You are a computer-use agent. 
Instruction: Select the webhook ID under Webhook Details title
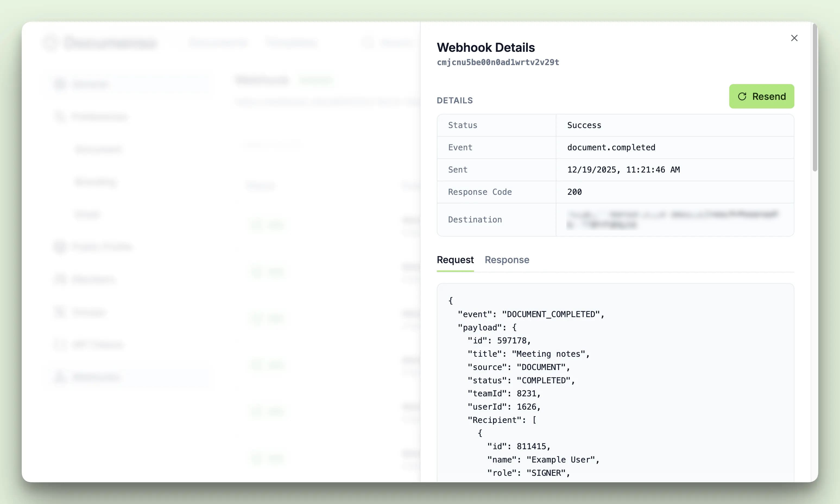point(498,62)
